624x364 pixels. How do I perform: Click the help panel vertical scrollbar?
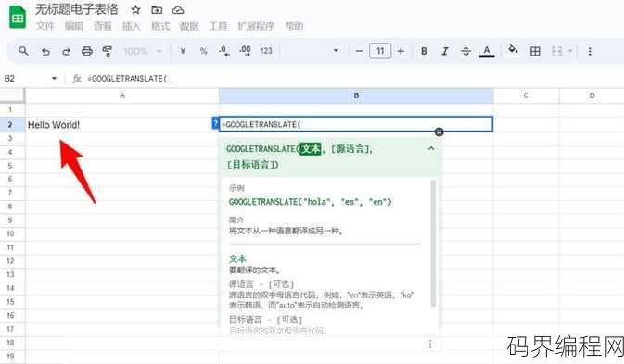click(x=433, y=243)
